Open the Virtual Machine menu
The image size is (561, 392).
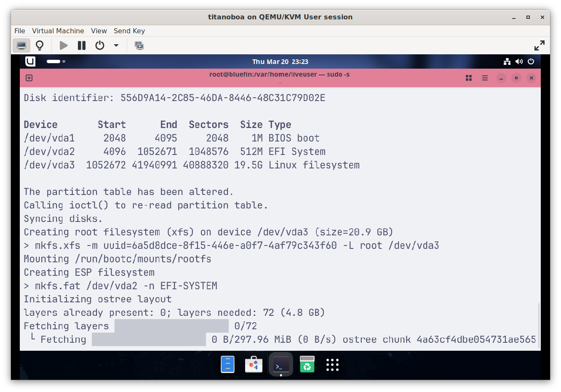pyautogui.click(x=58, y=31)
